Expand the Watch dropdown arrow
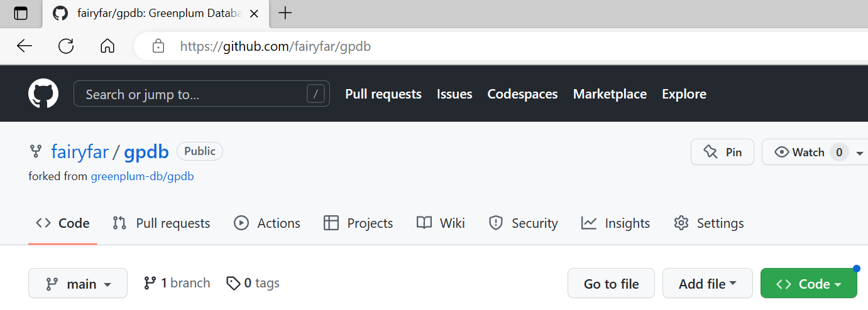868x310 pixels. pos(860,152)
